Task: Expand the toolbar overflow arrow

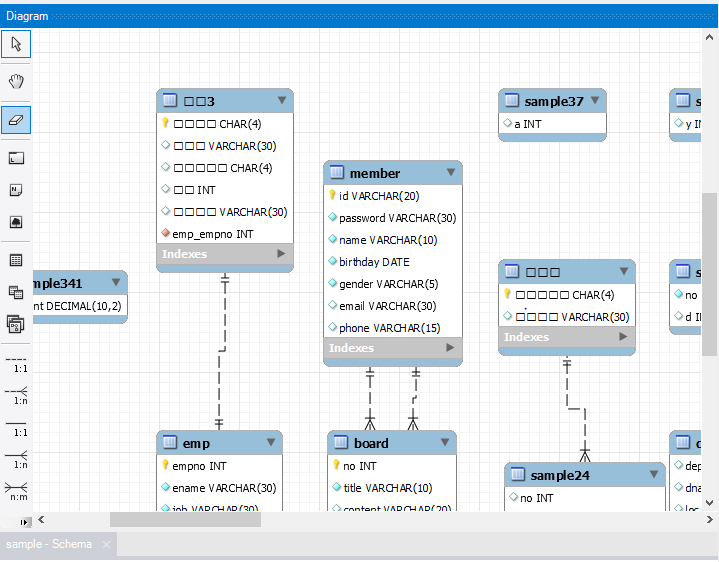Action: 25,522
